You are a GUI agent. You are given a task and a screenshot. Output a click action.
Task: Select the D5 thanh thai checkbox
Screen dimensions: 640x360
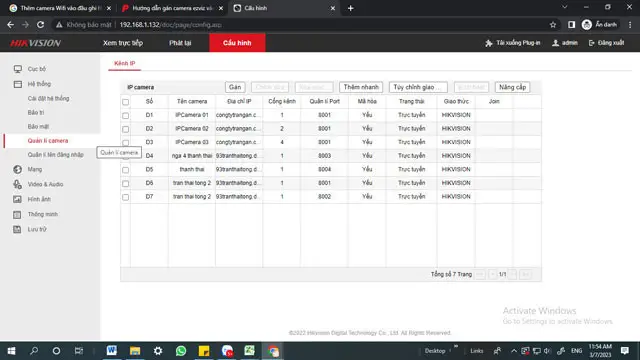coord(126,170)
